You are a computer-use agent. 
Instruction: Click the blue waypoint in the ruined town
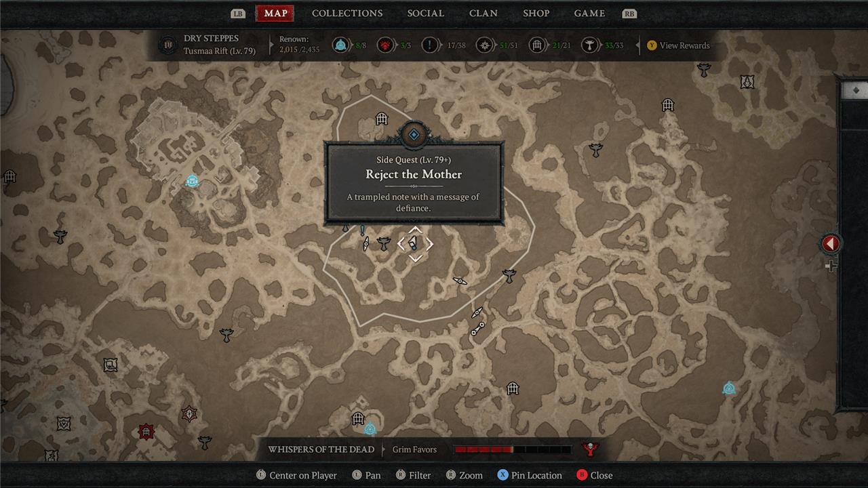193,181
